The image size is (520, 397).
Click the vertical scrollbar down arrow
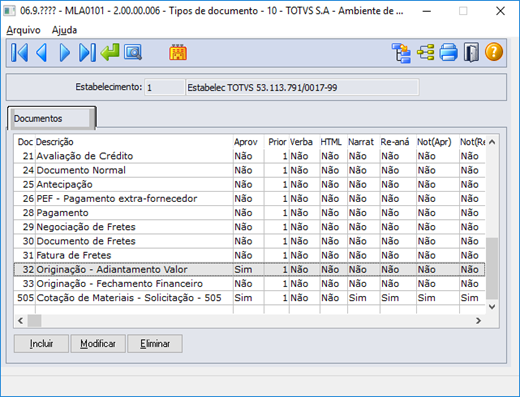[x=492, y=306]
